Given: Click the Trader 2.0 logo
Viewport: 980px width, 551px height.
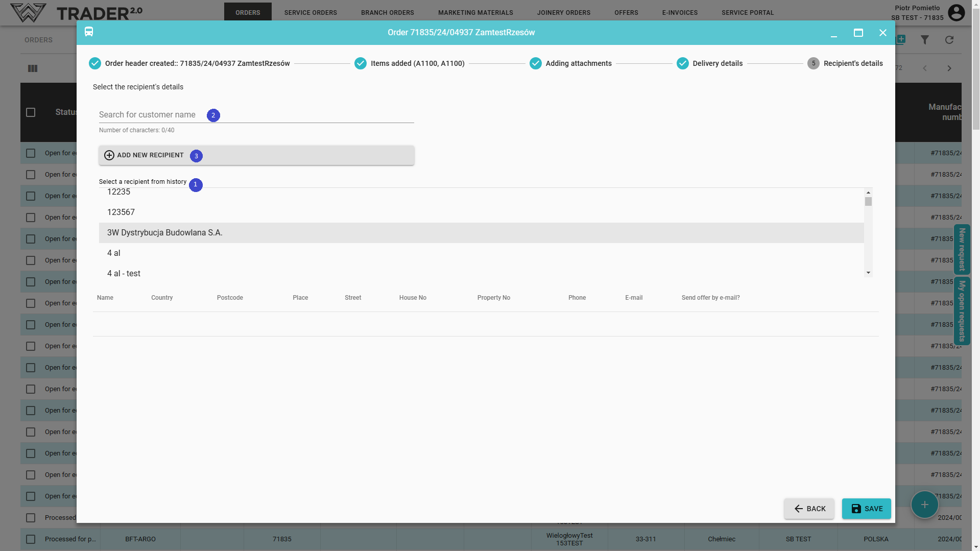Looking at the screenshot, I should [77, 13].
